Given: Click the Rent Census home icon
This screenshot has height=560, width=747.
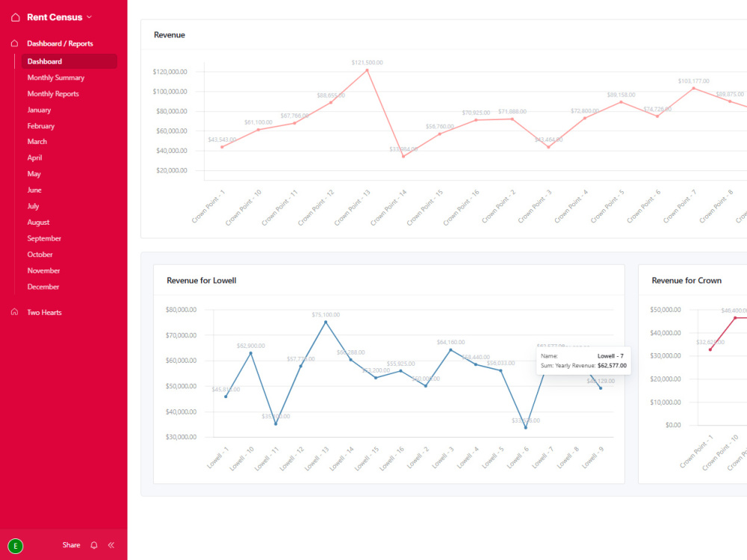Looking at the screenshot, I should click(x=15, y=17).
